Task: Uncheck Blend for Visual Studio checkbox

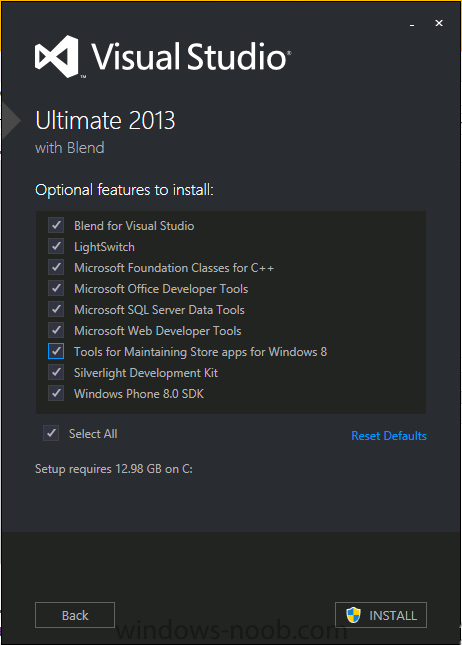Action: (56, 225)
